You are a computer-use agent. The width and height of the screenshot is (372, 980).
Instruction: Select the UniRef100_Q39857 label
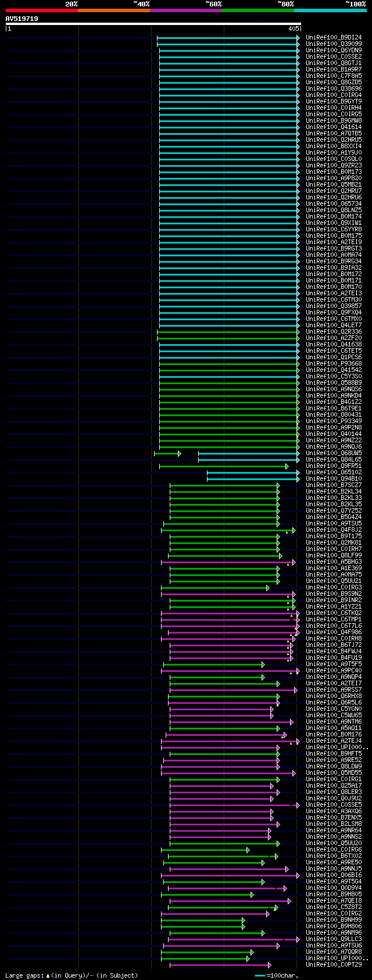[334, 306]
